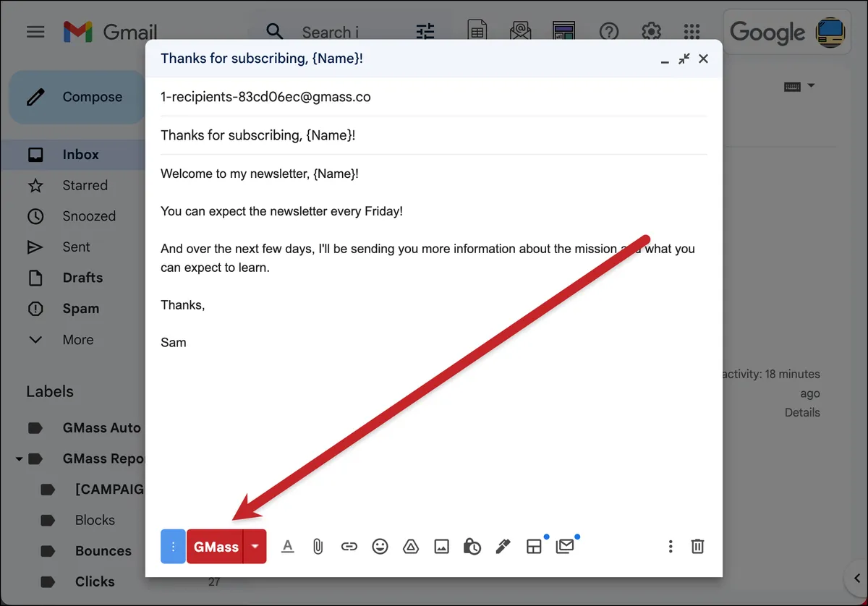The width and height of the screenshot is (868, 606).
Task: Exit full screen of the compose window
Action: tap(684, 59)
